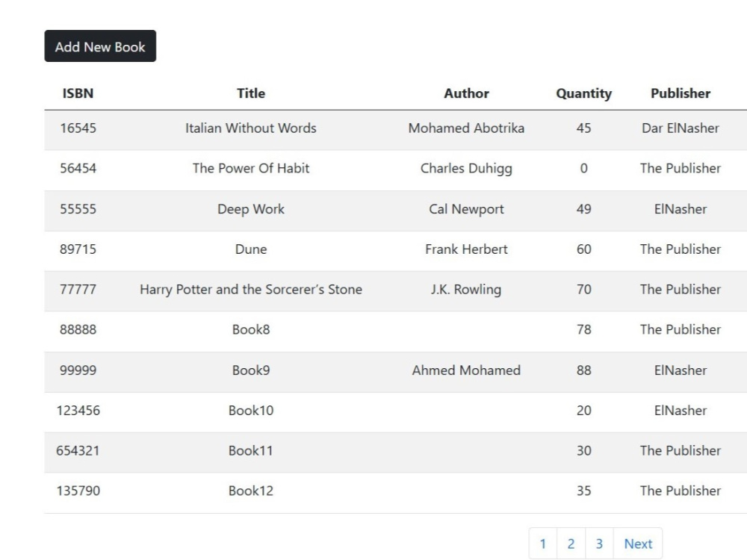The height and width of the screenshot is (560, 747).
Task: Select the Author column header
Action: [466, 93]
